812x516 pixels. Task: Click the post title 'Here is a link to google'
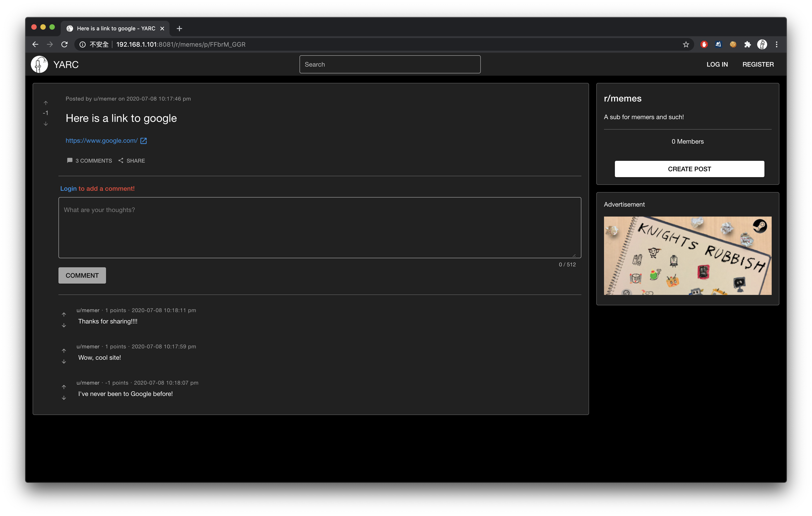click(121, 118)
